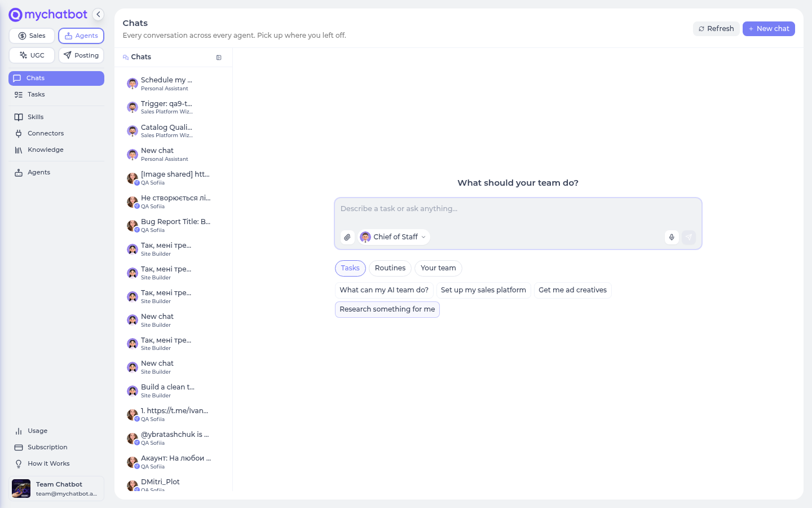
Task: Click the Chats panel header icon
Action: click(126, 57)
